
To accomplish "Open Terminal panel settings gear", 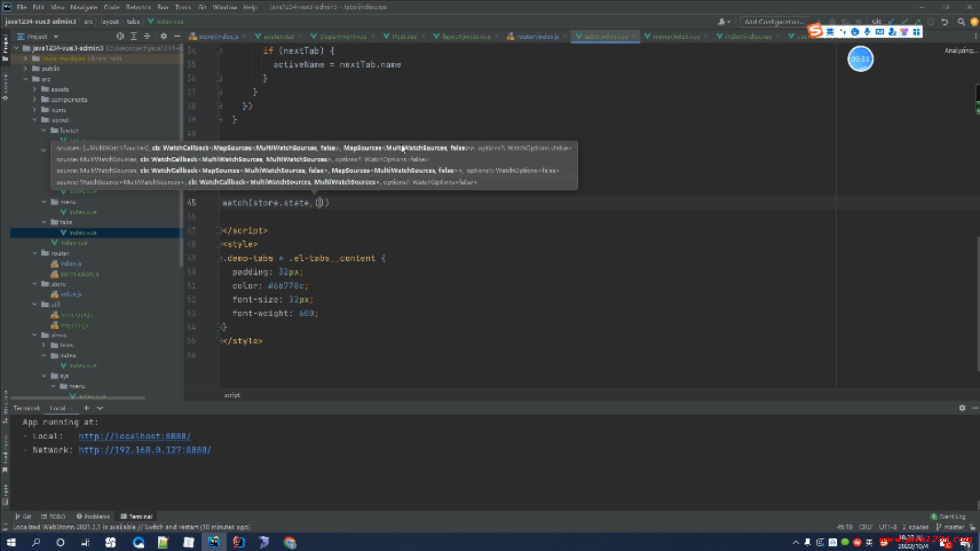I will [962, 408].
